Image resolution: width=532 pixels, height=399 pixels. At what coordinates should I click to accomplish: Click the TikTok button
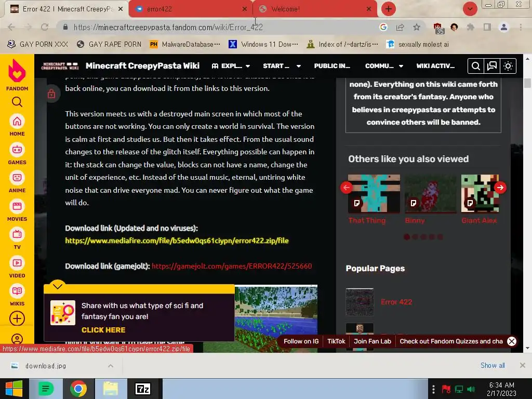[336, 341]
